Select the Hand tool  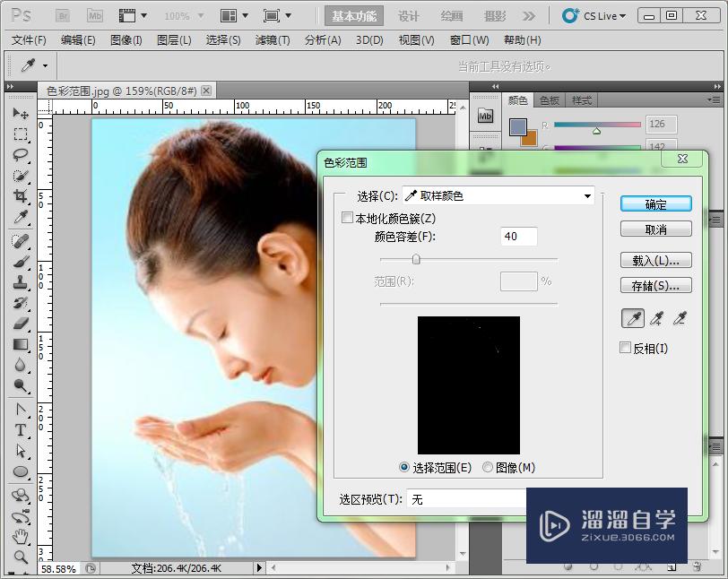(21, 537)
